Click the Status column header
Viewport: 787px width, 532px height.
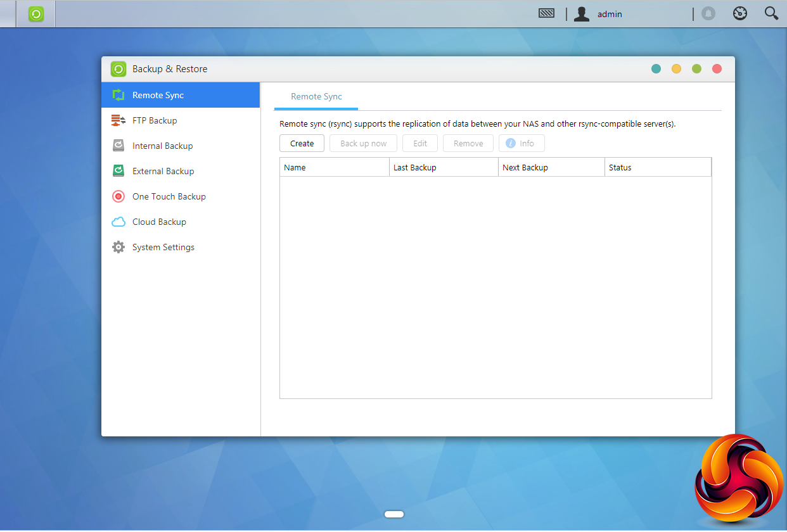tap(657, 168)
